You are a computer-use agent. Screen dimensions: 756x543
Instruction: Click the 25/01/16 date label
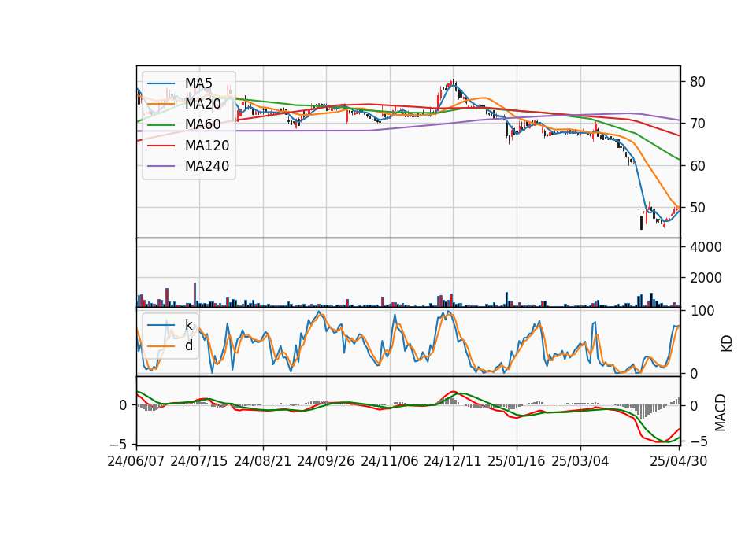click(x=517, y=461)
